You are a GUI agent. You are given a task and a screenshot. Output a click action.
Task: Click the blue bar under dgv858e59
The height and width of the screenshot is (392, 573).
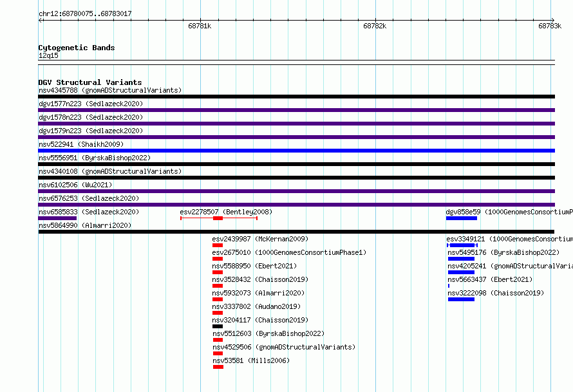click(462, 218)
